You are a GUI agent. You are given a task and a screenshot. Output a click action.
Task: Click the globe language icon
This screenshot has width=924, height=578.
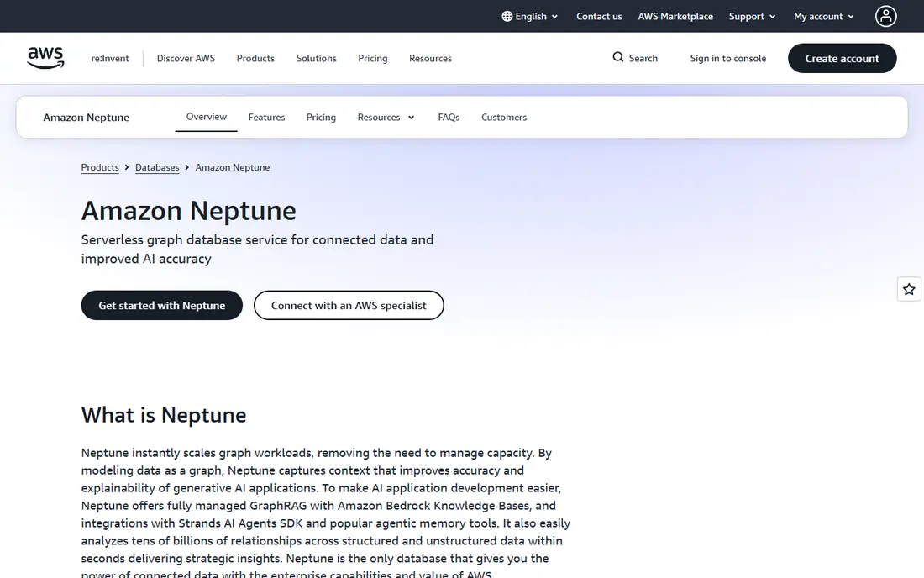tap(507, 17)
